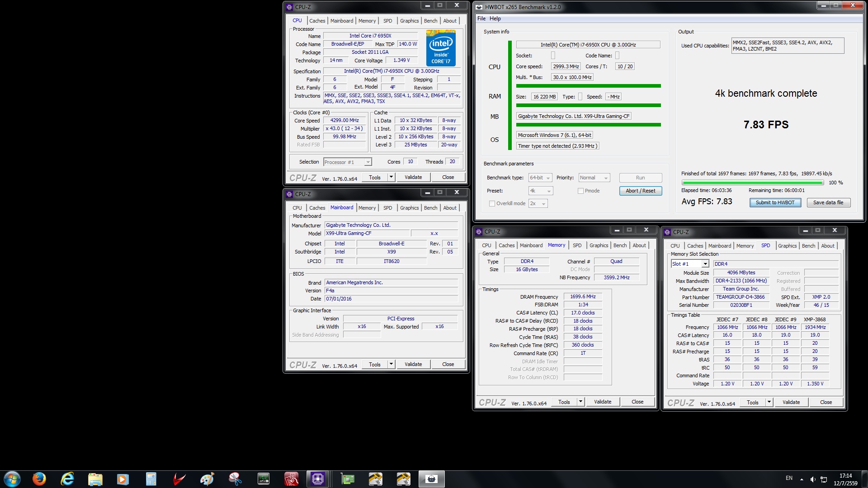The width and height of the screenshot is (868, 488).
Task: Open the Priority Normal dropdown
Action: 594,178
